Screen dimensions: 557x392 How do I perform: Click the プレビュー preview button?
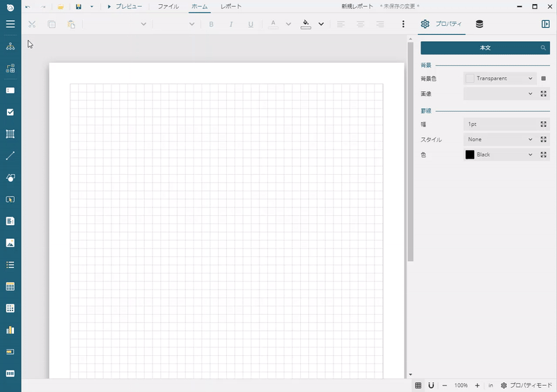click(x=125, y=6)
